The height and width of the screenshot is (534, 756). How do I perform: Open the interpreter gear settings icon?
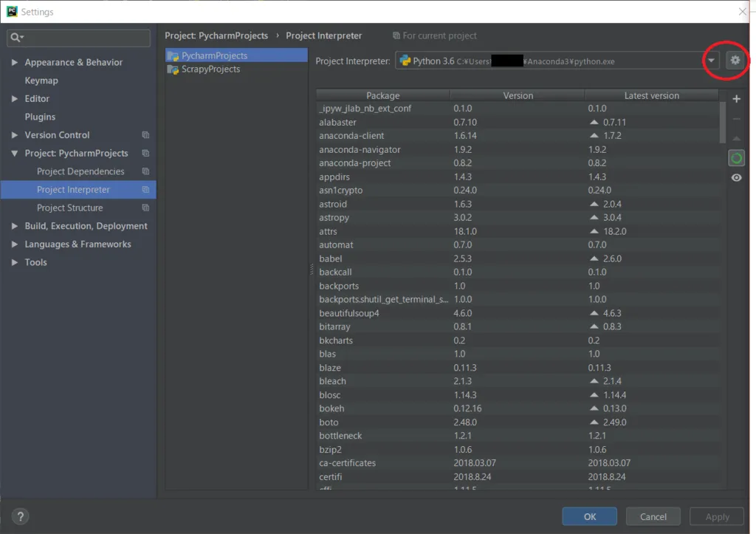pos(735,61)
